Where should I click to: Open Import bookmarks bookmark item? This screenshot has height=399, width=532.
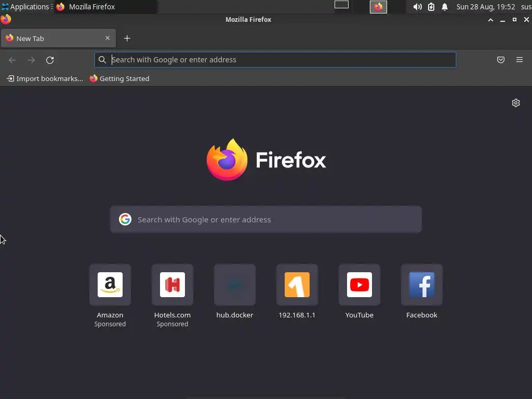(45, 78)
